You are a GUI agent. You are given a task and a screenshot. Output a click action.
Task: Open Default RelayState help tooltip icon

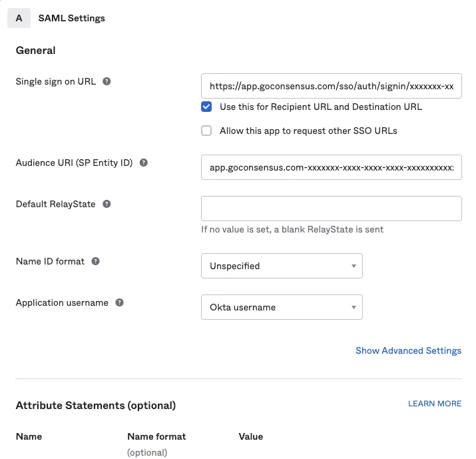click(107, 205)
